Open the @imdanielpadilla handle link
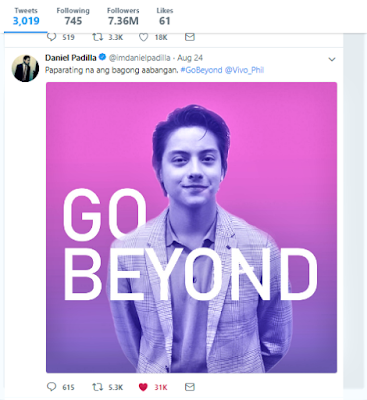The width and height of the screenshot is (367, 400). click(140, 58)
